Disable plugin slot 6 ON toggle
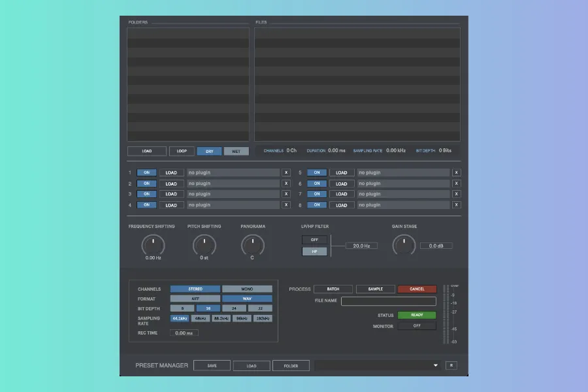Screen dimensions: 588x392 (x=316, y=184)
